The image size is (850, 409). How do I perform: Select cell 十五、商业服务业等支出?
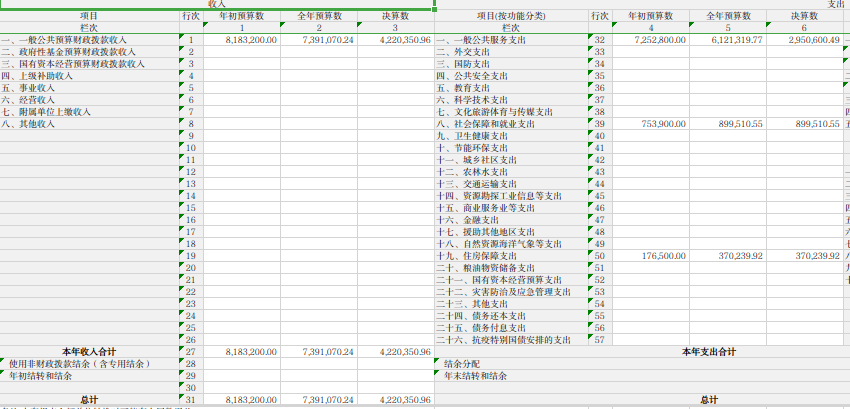click(x=511, y=208)
